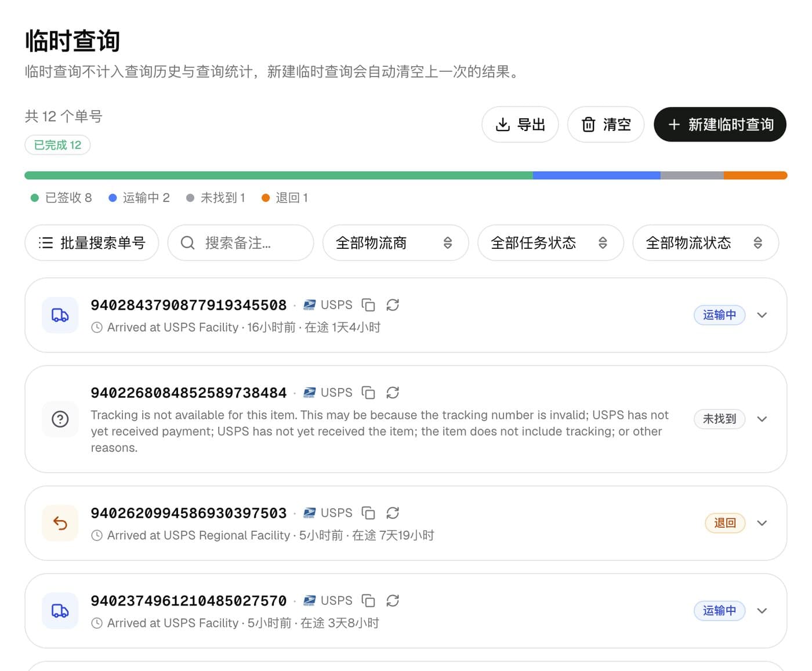The width and height of the screenshot is (812, 671).
Task: Click the 已签收 8 legend item
Action: pyautogui.click(x=61, y=198)
